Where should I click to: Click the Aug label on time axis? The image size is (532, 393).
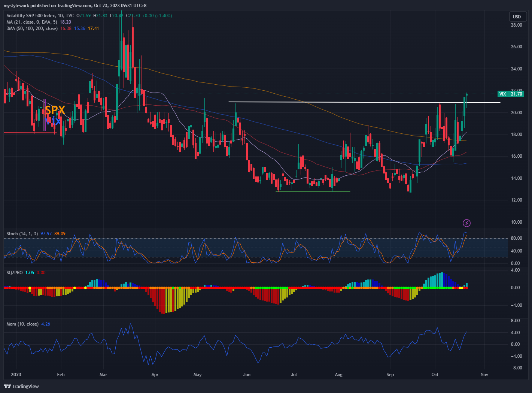(338, 375)
